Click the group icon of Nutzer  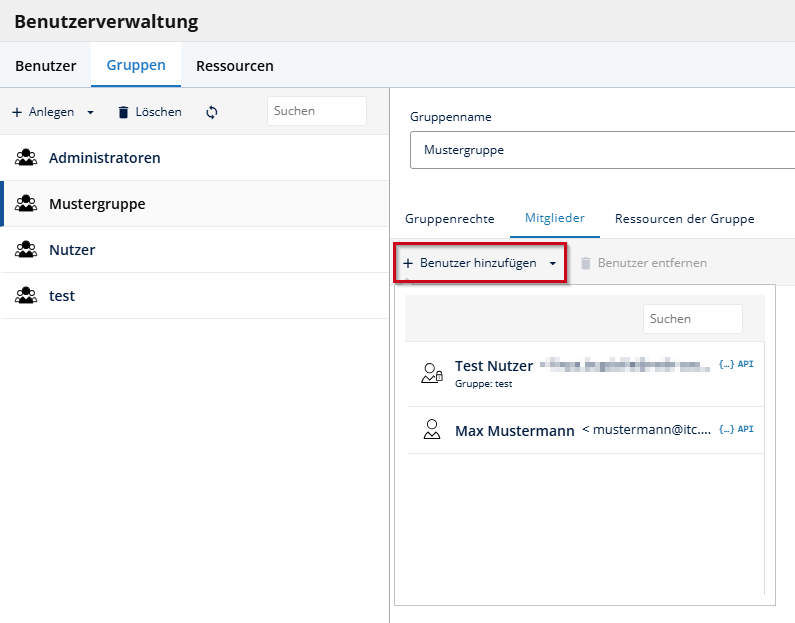pos(26,249)
